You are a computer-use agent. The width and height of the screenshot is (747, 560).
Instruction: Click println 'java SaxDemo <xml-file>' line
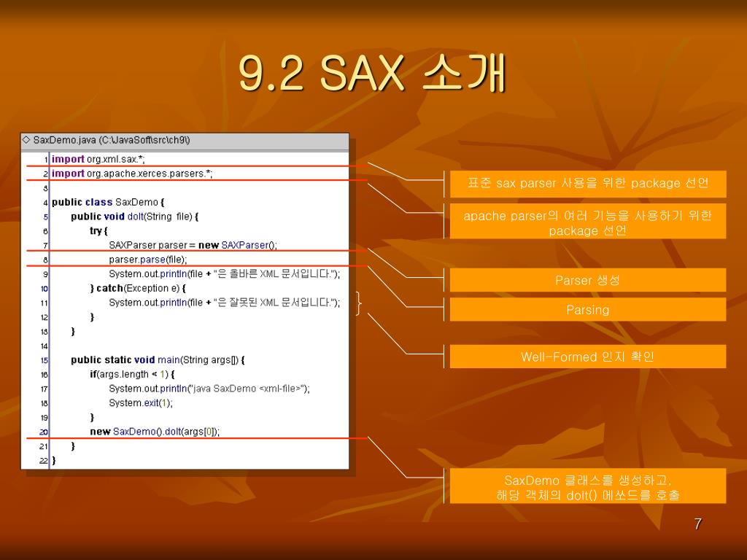(x=209, y=389)
